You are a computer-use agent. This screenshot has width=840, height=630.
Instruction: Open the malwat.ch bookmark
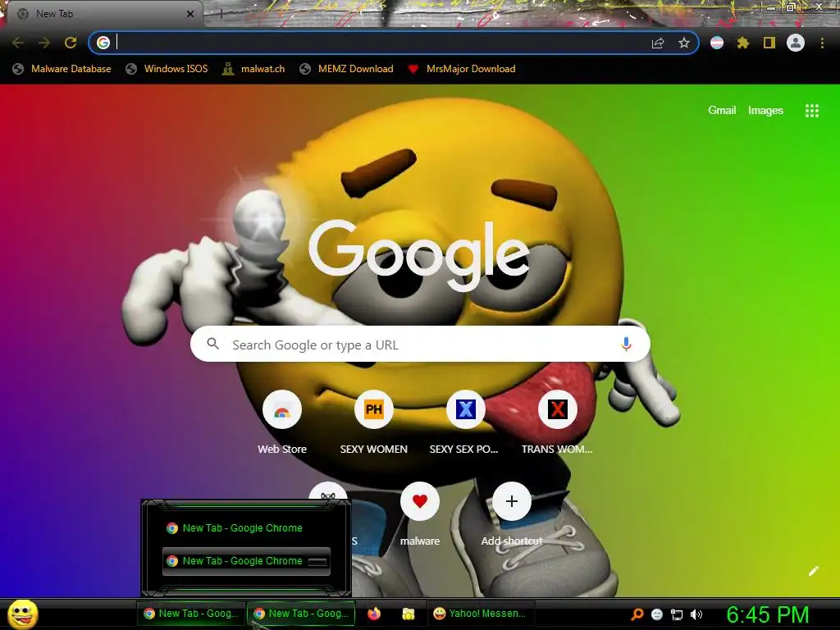click(253, 69)
